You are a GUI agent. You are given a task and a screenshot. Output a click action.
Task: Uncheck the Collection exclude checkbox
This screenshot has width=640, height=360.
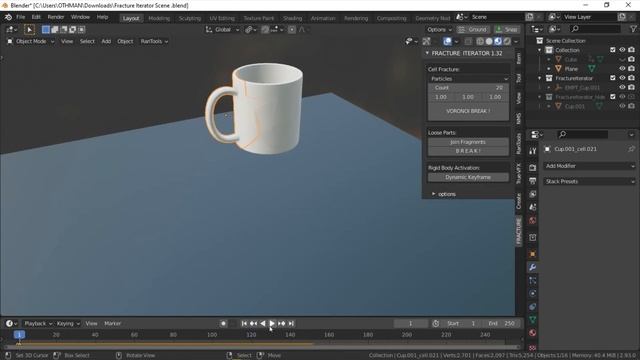(x=613, y=50)
